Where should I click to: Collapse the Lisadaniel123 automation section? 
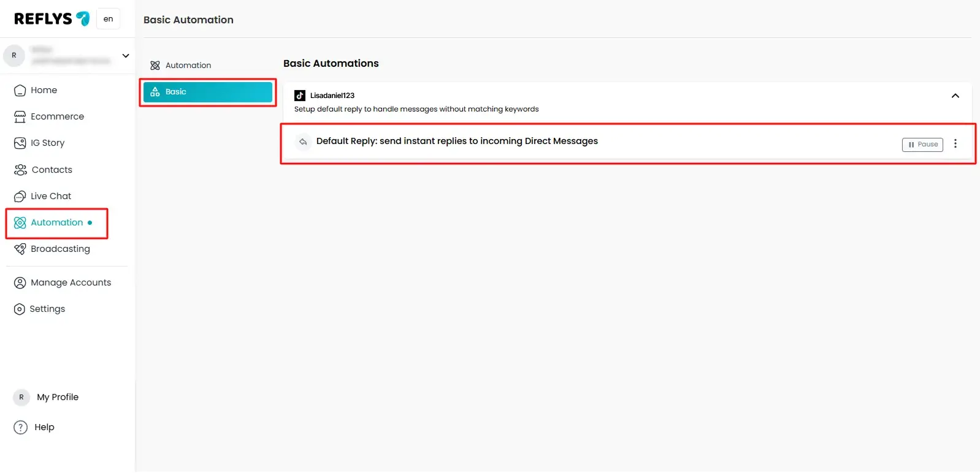click(955, 96)
